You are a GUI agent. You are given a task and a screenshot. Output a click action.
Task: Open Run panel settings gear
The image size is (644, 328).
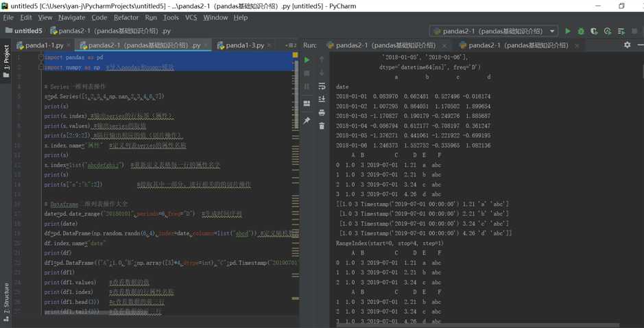tap(627, 45)
